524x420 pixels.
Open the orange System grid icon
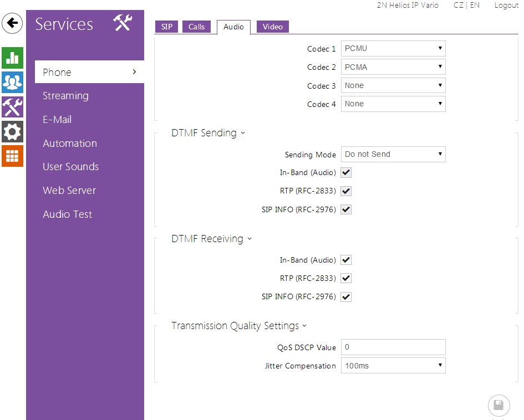(12, 156)
